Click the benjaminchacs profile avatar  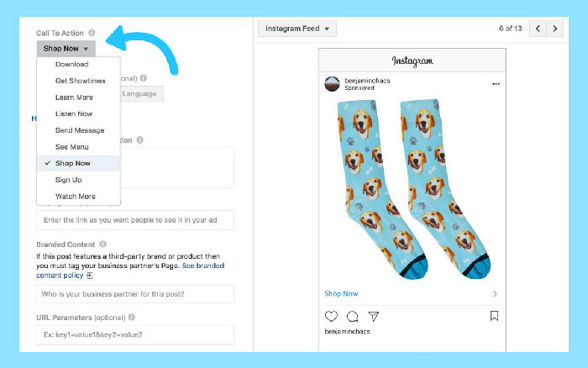[333, 83]
